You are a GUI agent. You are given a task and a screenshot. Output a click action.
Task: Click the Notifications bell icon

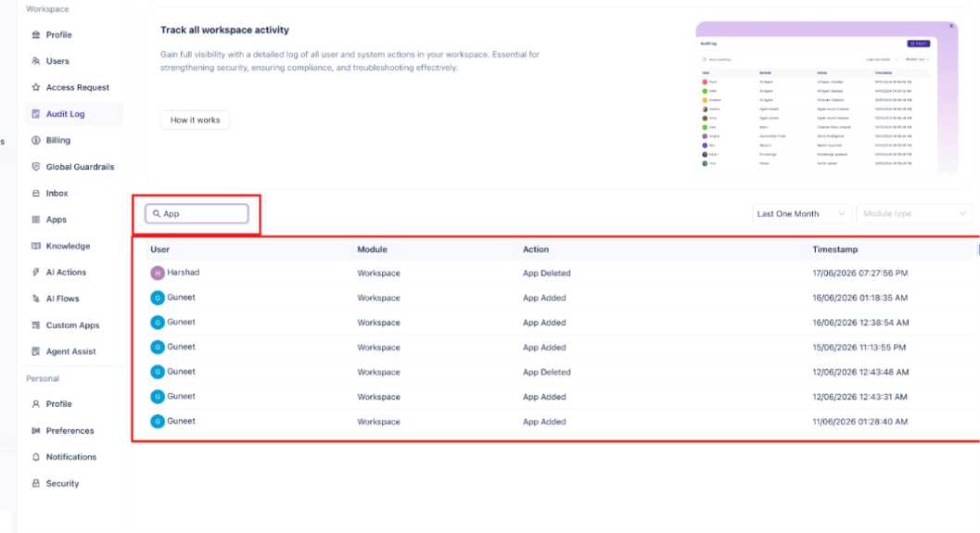pos(35,457)
